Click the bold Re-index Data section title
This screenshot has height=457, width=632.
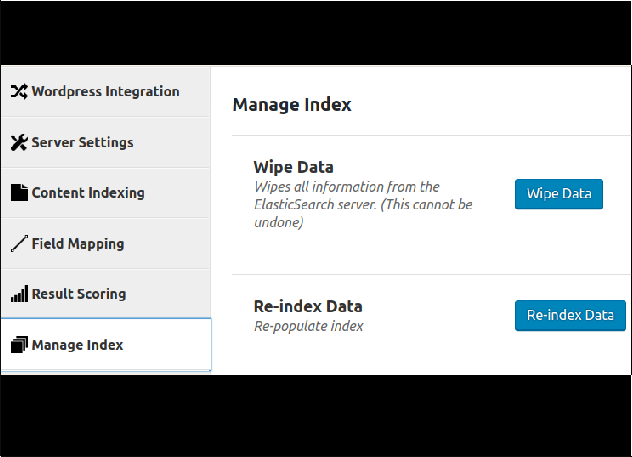point(308,307)
